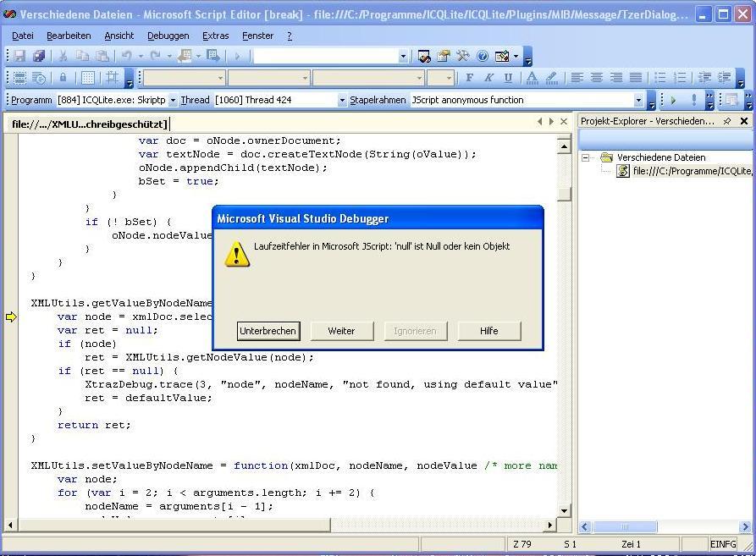The height and width of the screenshot is (556, 756).
Task: Select the file:///C:/Programme/ICQLite tree item
Action: click(x=693, y=171)
